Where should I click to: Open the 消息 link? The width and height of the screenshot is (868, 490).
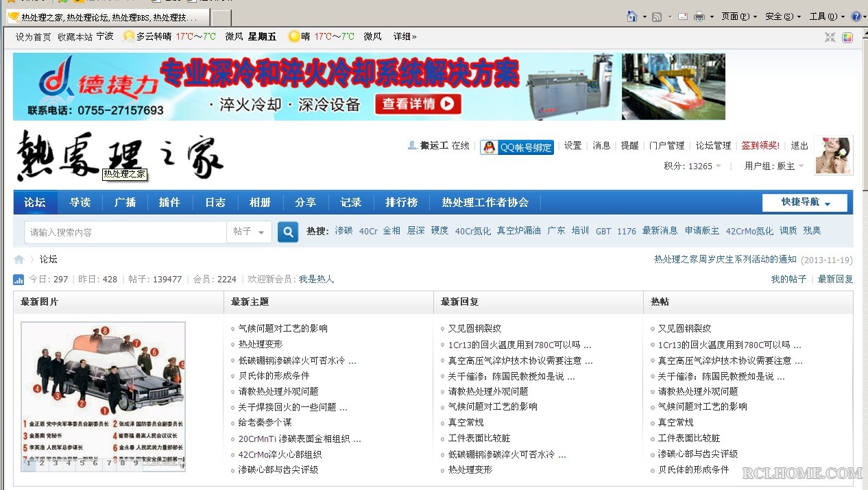(x=601, y=145)
